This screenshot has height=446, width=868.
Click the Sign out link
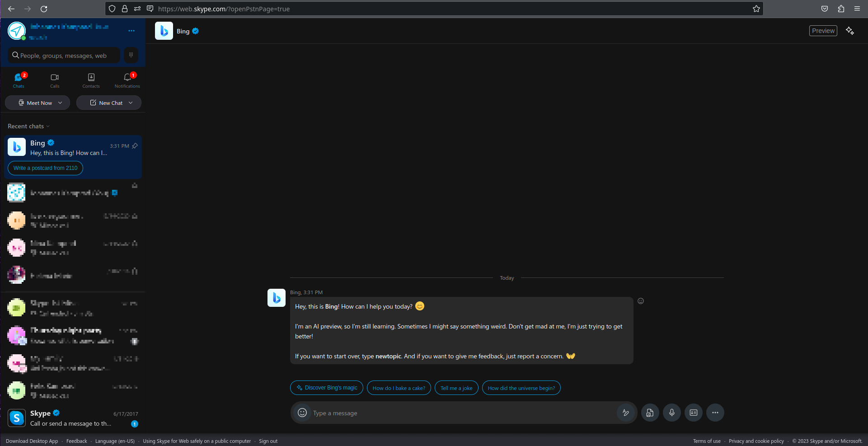268,441
